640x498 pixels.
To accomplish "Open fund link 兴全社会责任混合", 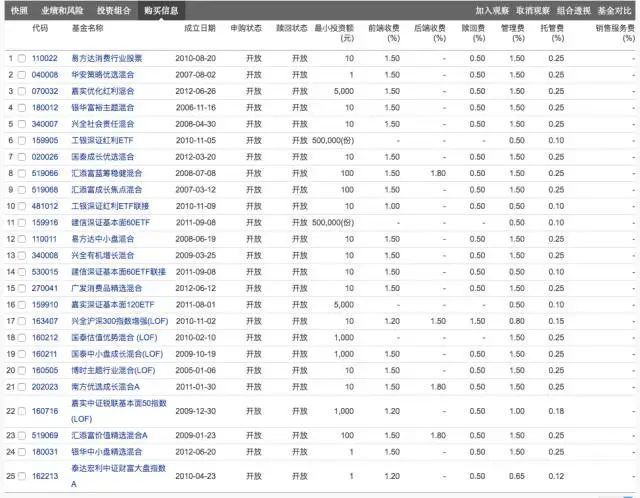I will tap(102, 124).
